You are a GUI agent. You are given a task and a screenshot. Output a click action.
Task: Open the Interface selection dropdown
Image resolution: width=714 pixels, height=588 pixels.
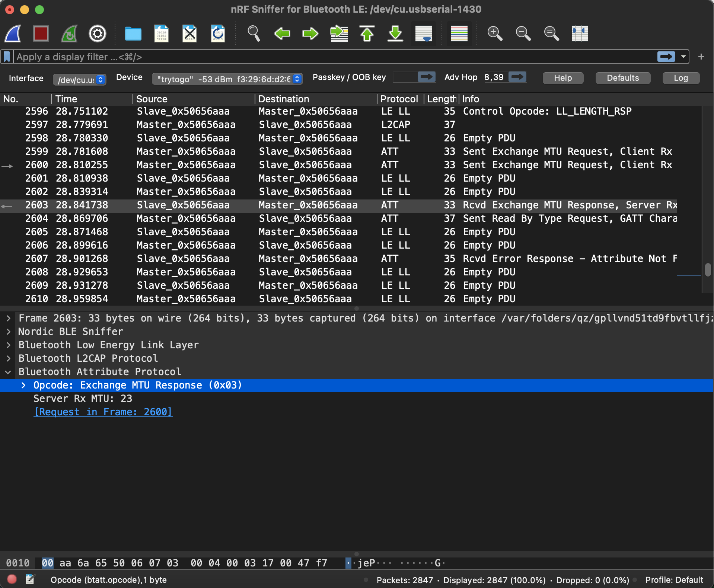pyautogui.click(x=79, y=79)
